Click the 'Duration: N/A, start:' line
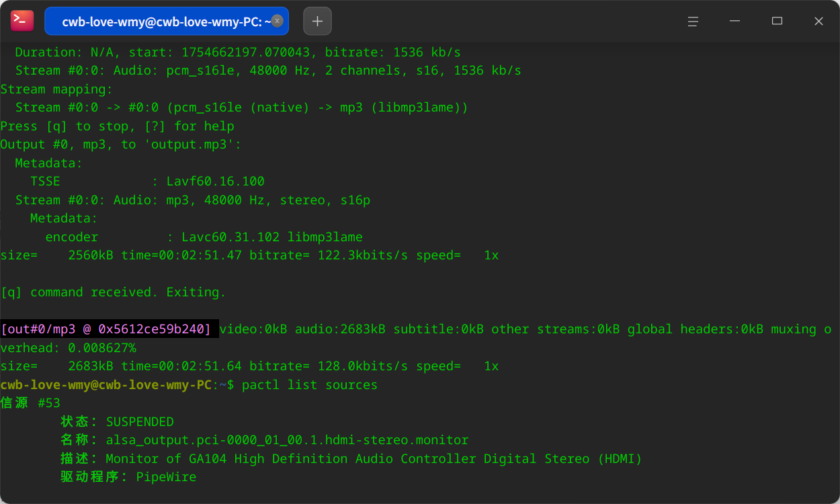The width and height of the screenshot is (840, 504). tap(238, 52)
